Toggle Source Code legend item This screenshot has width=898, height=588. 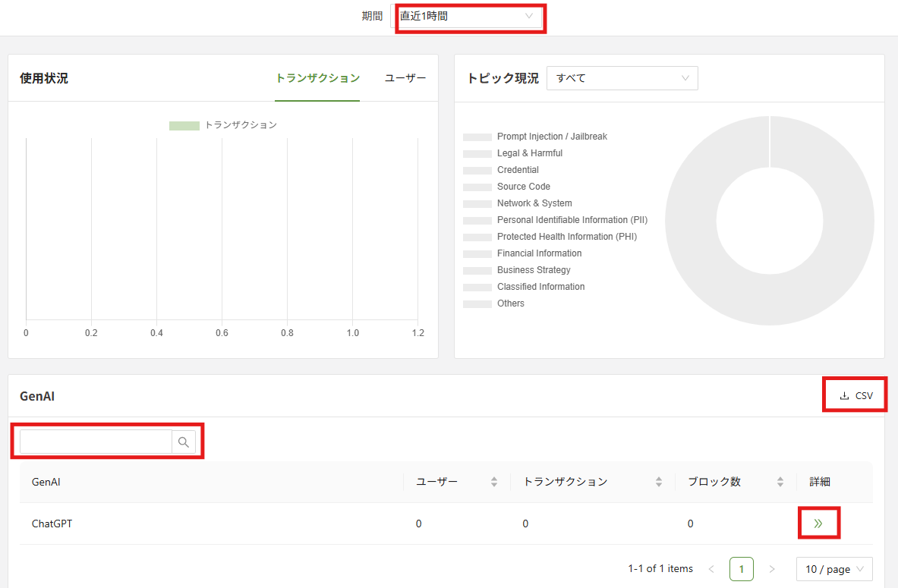coord(523,187)
